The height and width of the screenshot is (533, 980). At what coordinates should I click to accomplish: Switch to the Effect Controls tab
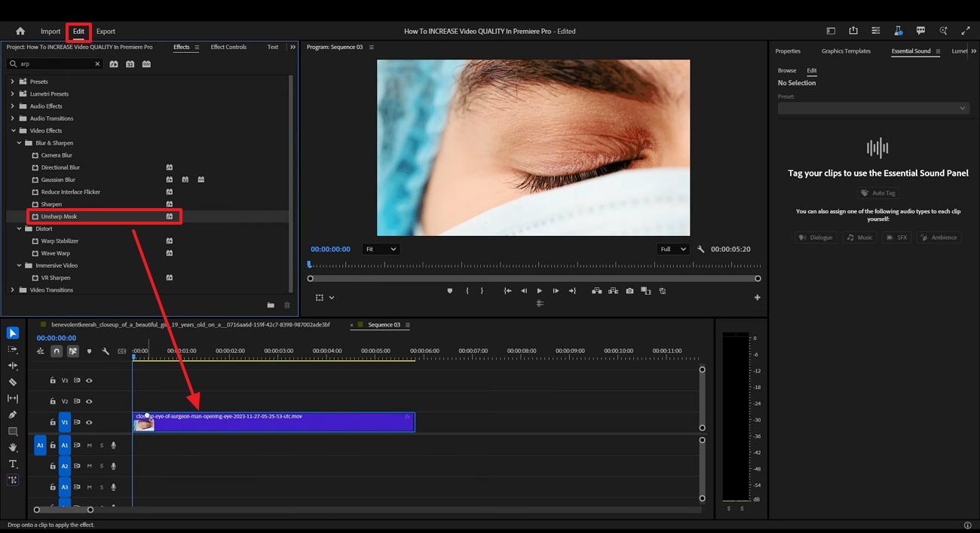[228, 47]
